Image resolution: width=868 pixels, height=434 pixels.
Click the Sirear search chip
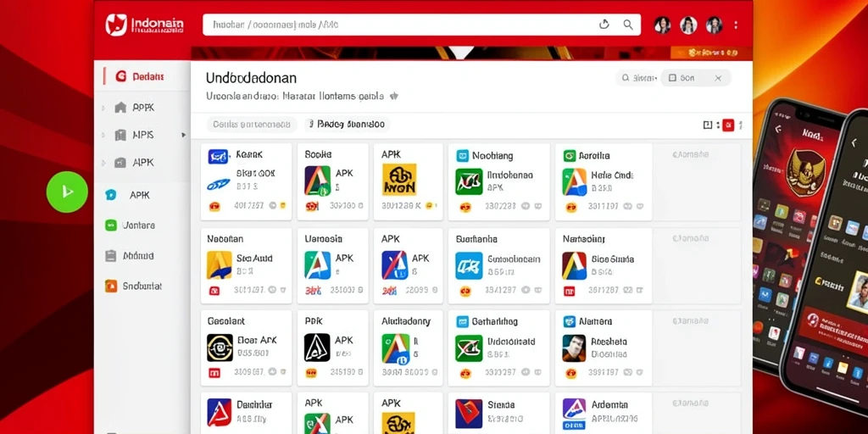pyautogui.click(x=637, y=78)
